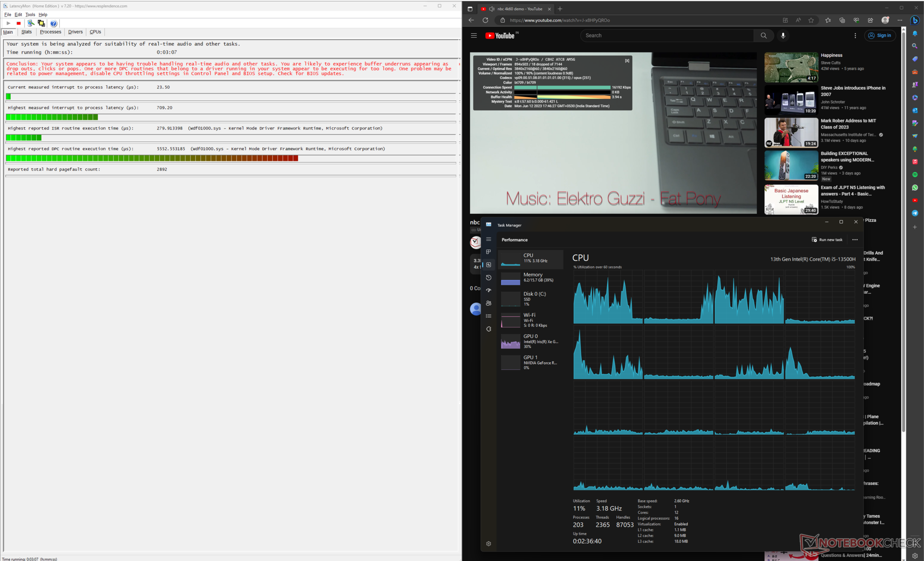Viewport: 924px width, 561px height.
Task: Open Task Manager App history page
Action: (488, 277)
